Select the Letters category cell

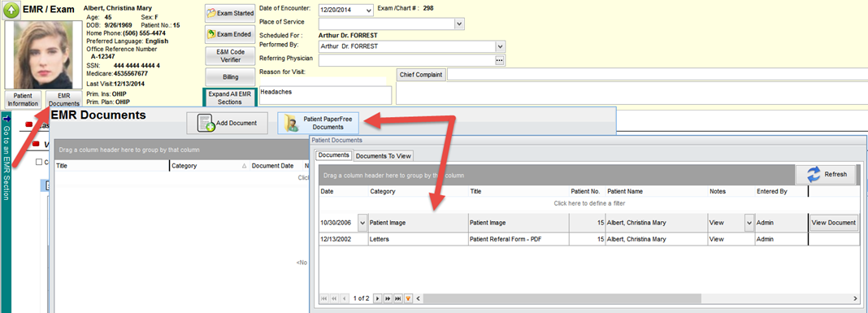click(x=418, y=239)
